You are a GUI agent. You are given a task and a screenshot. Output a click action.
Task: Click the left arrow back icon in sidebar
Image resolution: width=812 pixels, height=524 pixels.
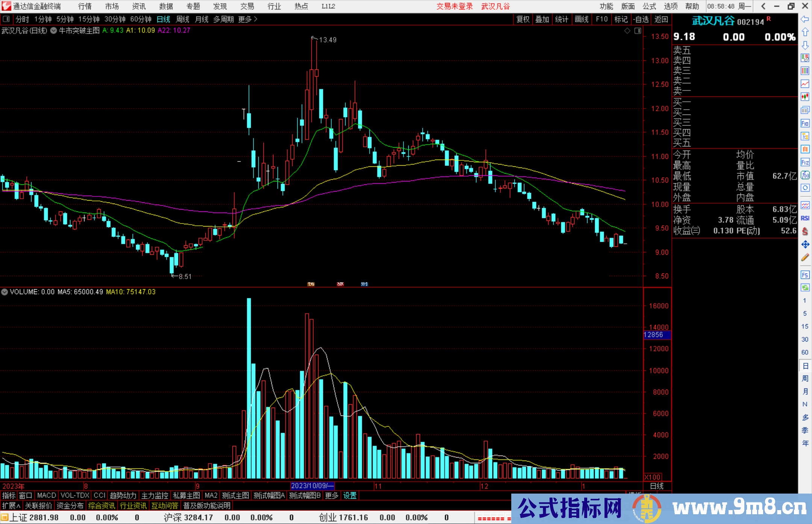pyautogui.click(x=805, y=19)
